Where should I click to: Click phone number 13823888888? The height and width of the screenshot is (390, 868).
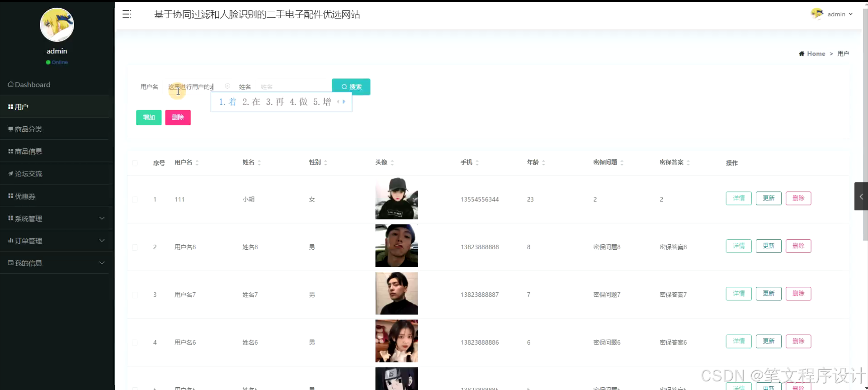pyautogui.click(x=480, y=247)
